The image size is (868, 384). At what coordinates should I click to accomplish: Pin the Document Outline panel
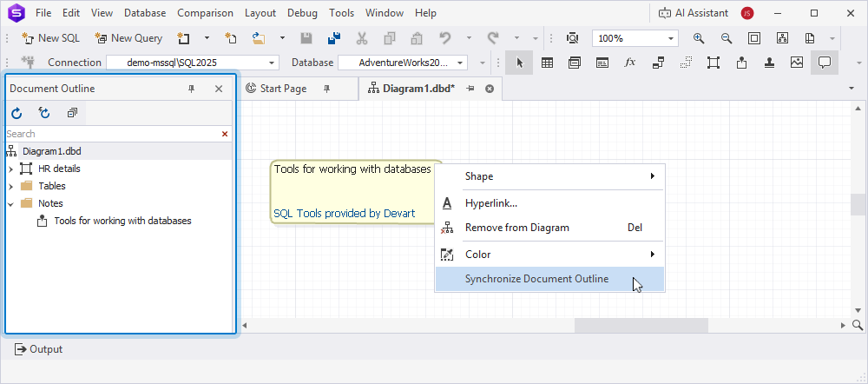point(192,89)
